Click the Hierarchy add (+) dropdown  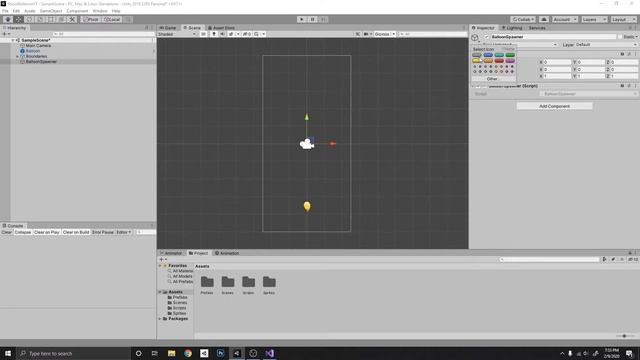(6, 34)
